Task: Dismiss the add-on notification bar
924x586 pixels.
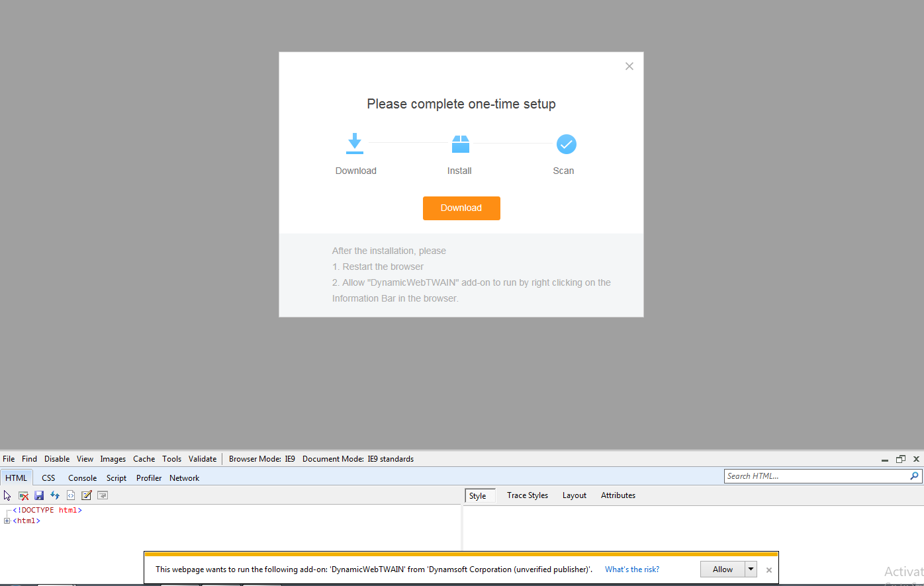Action: point(769,570)
